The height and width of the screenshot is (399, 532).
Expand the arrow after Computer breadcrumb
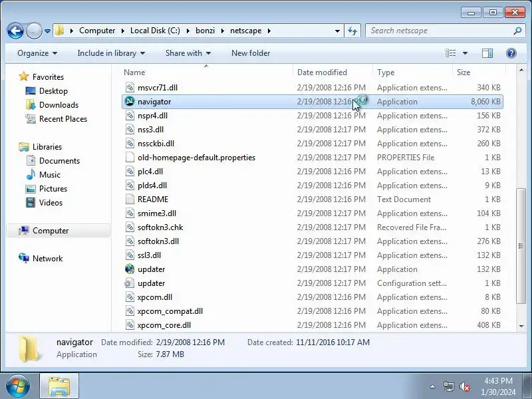(x=123, y=31)
